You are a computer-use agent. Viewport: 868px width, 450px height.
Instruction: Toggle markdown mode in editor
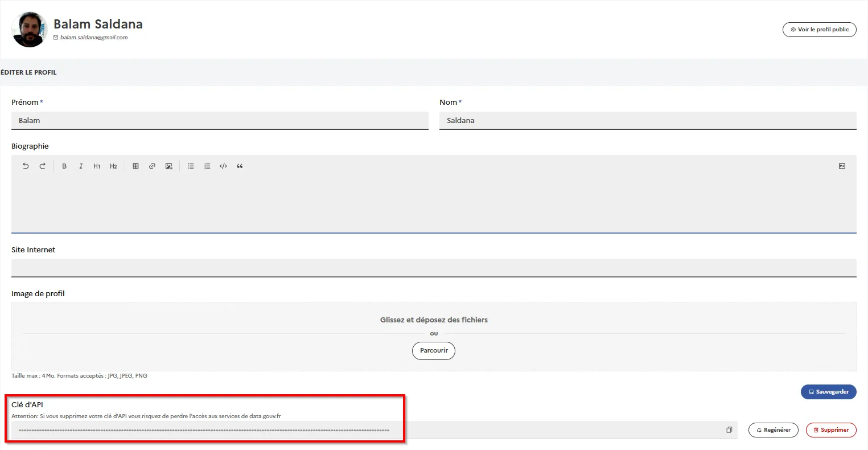842,166
